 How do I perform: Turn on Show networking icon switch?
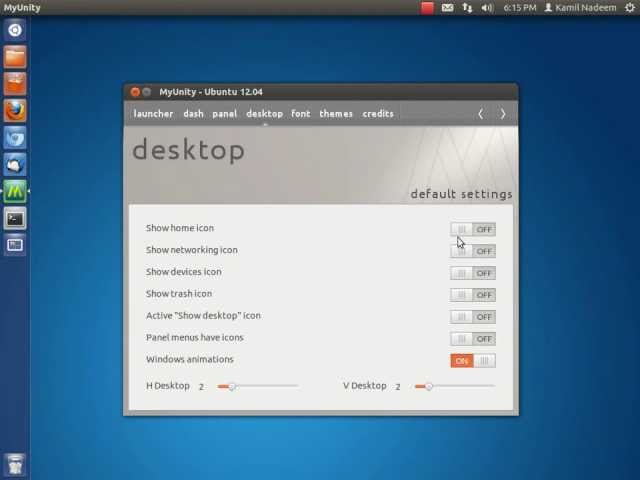point(473,251)
